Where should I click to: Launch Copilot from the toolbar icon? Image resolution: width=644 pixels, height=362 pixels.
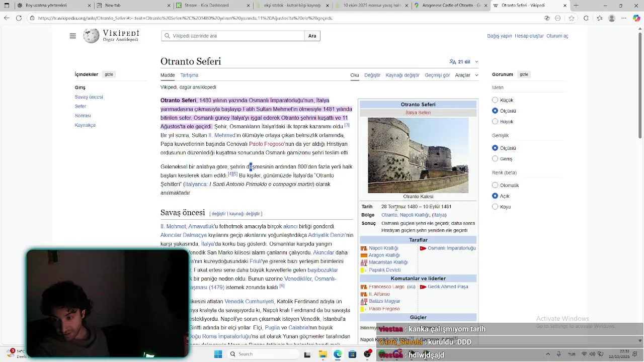(x=636, y=18)
